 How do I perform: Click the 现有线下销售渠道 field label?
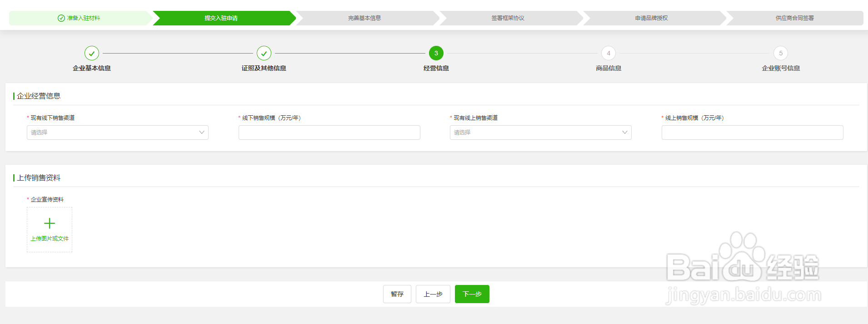tap(53, 118)
